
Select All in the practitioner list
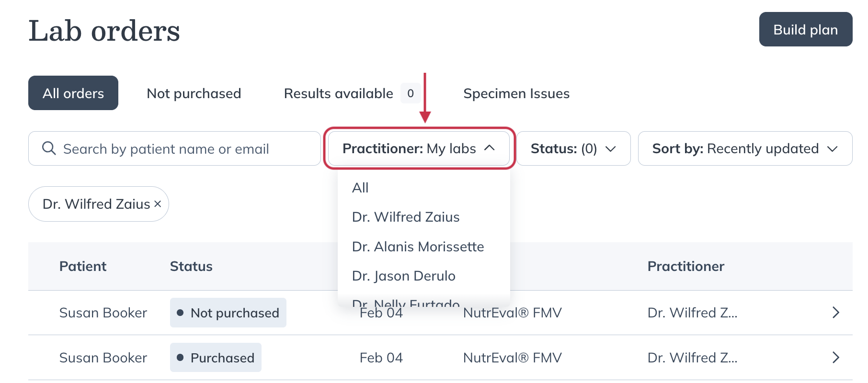360,187
